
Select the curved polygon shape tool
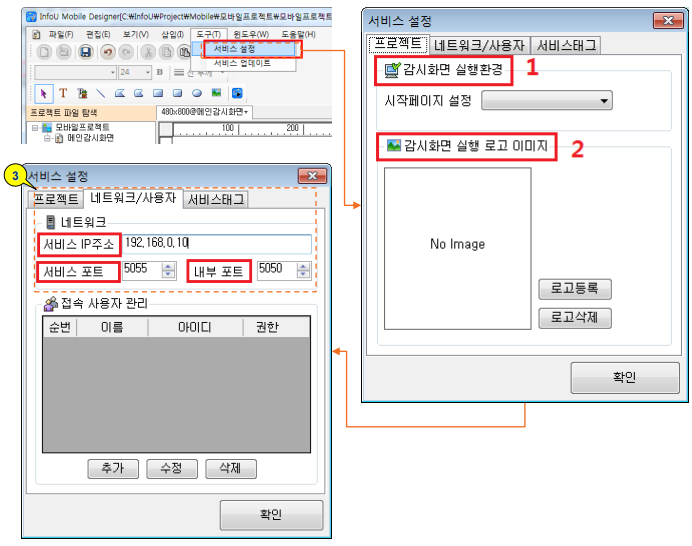click(139, 93)
